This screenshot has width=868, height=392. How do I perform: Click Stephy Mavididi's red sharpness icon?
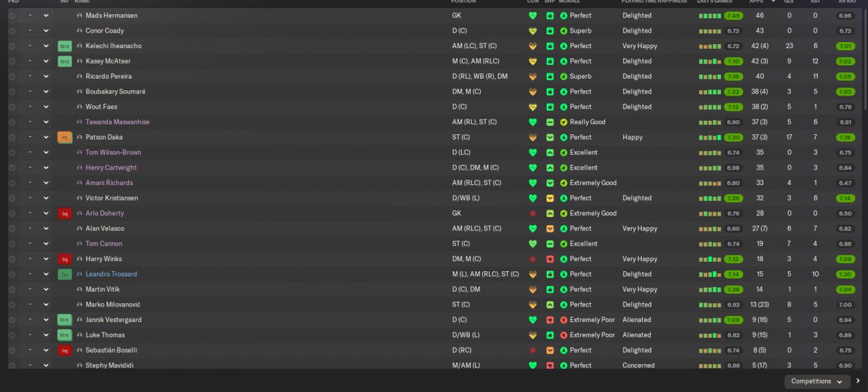point(550,365)
